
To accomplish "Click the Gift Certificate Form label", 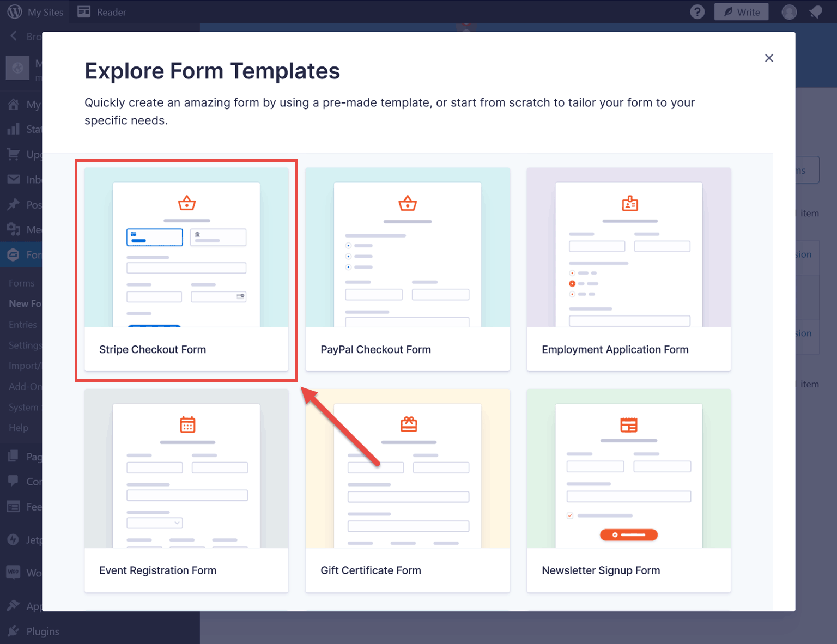I will [371, 570].
